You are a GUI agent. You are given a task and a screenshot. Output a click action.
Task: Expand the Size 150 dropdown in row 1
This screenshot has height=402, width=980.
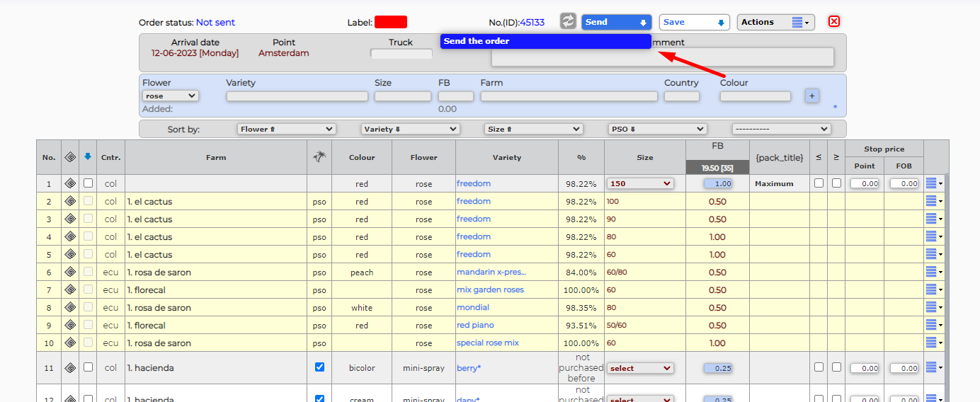[x=639, y=183]
